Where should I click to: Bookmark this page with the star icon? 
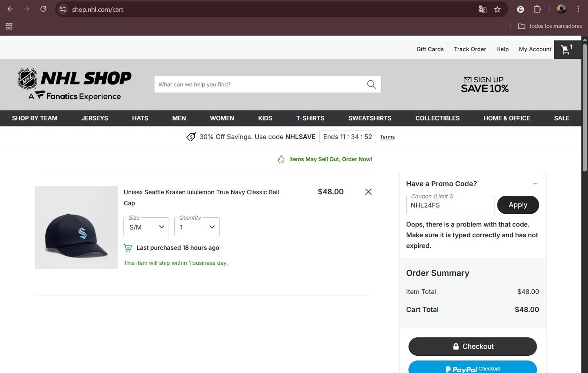click(497, 9)
